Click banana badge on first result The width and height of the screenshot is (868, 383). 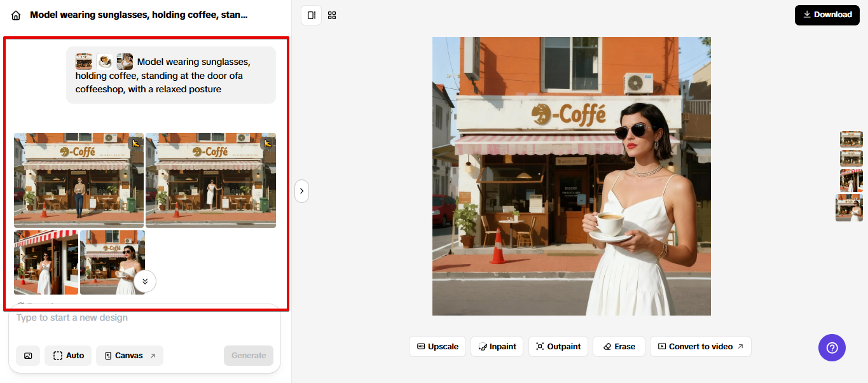(136, 143)
